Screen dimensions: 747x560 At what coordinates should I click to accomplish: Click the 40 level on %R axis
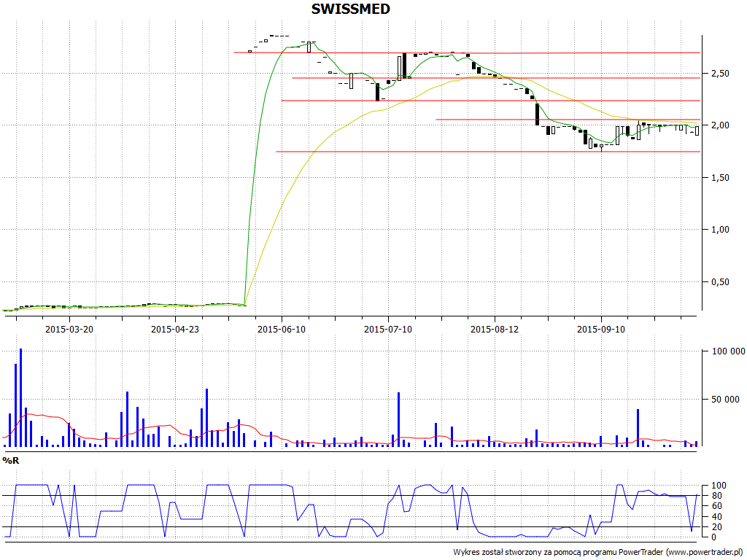717,517
